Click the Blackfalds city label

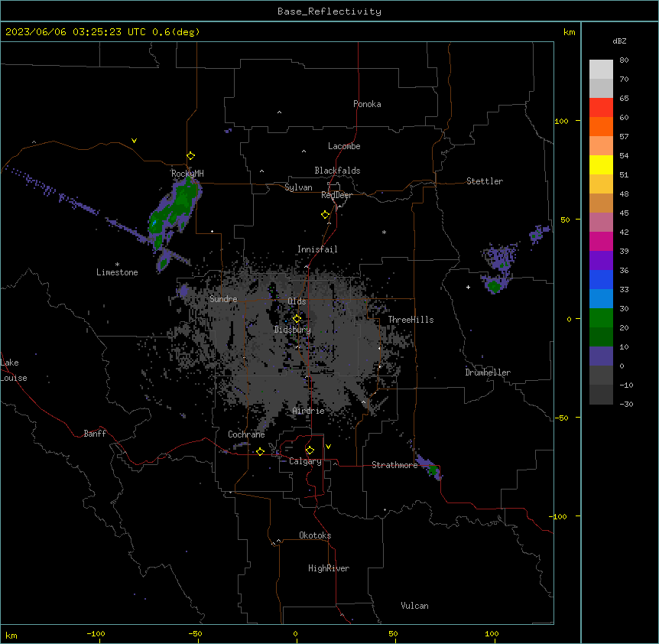[x=337, y=171]
